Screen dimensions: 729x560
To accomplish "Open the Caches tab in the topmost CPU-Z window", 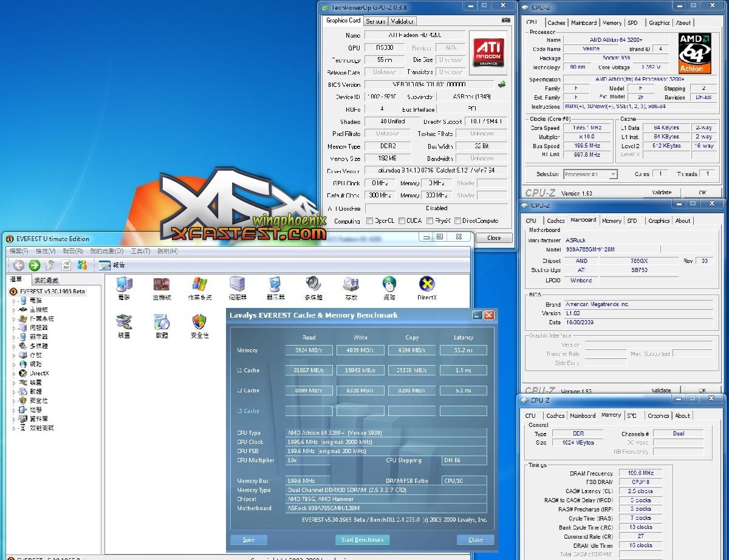I will (x=556, y=23).
